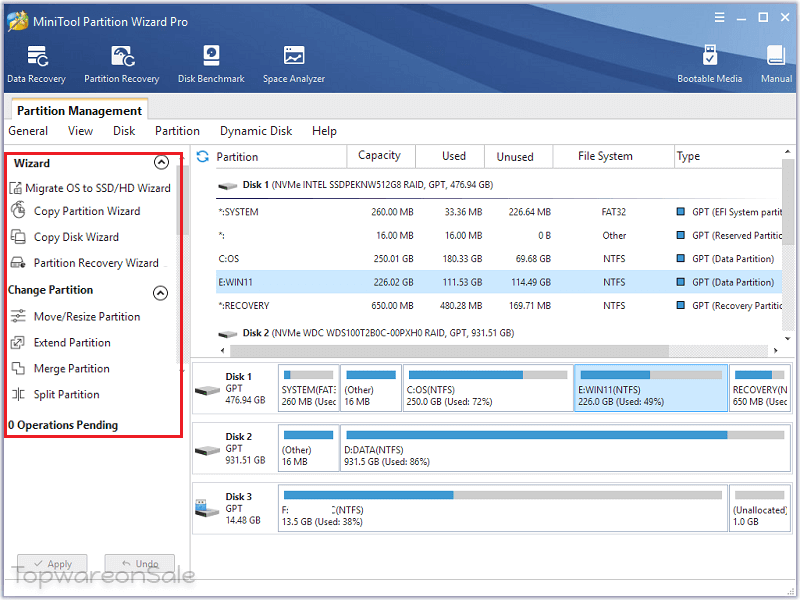Select E:WIN11(NTFS) block in disk map
The image size is (800, 600).
click(x=651, y=388)
